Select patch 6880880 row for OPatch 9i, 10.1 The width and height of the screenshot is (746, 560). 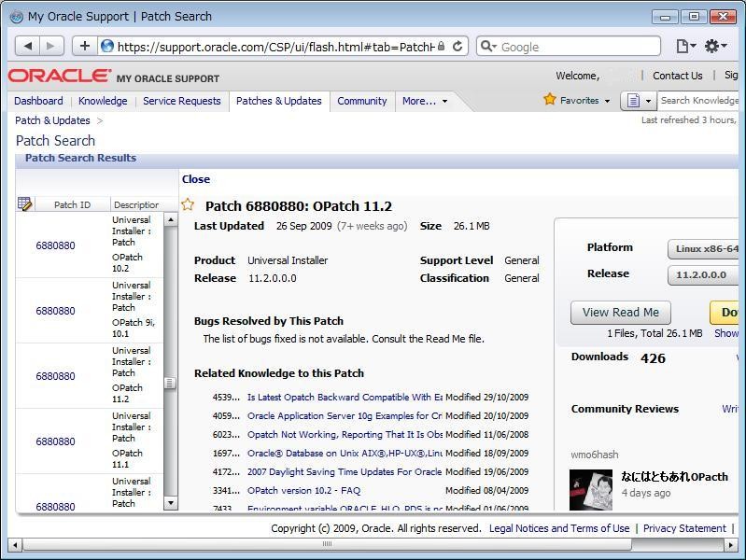[x=90, y=310]
